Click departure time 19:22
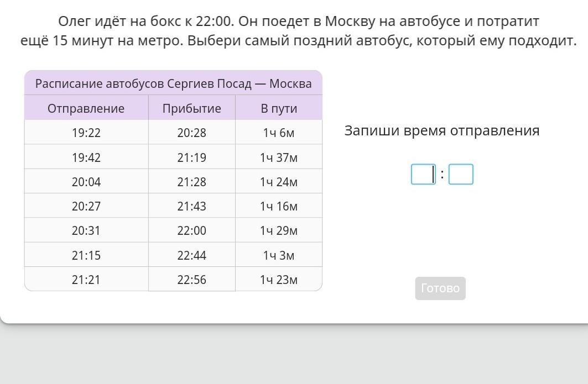 click(86, 133)
